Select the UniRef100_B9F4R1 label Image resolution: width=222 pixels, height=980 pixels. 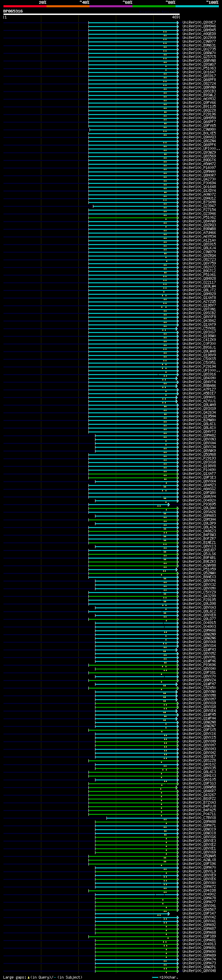tap(199, 558)
